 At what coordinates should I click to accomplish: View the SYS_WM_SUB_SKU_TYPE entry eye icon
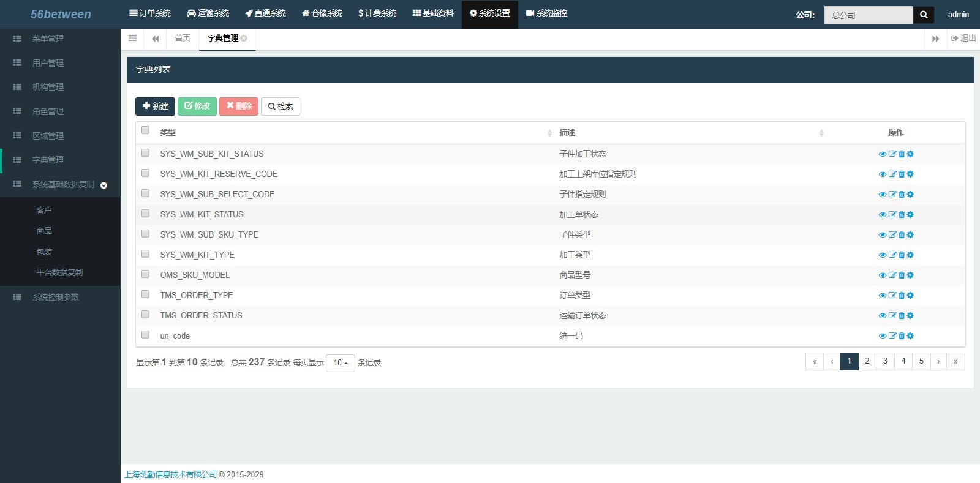tap(883, 235)
